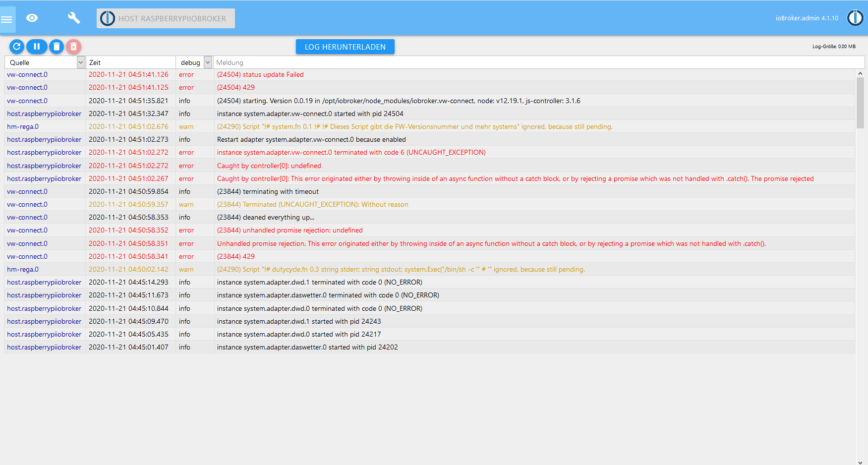This screenshot has width=868, height=465.
Task: Open Quelle source filter dropdown
Action: 45,62
